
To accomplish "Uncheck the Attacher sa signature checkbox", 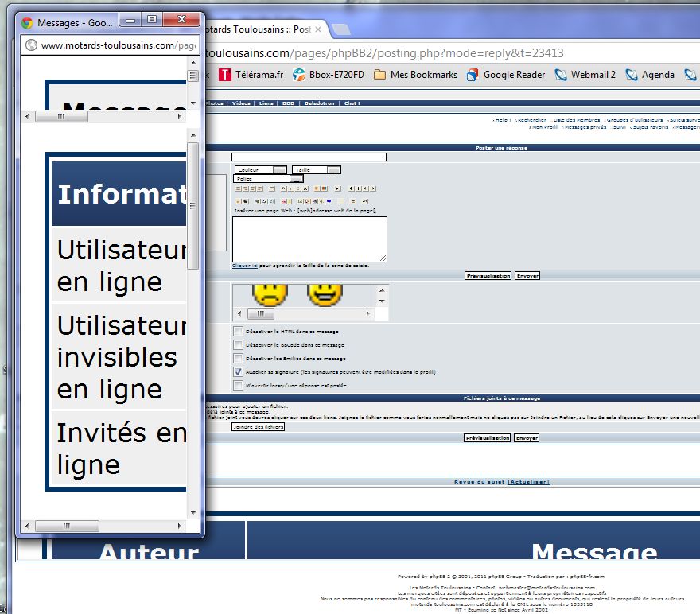I will point(238,371).
